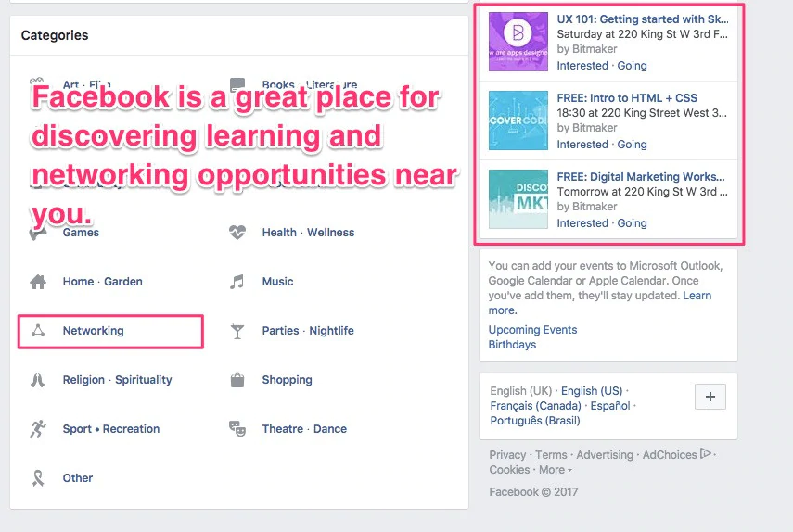The width and height of the screenshot is (793, 532).
Task: Click Learn more about calendar sync
Action: (x=697, y=296)
